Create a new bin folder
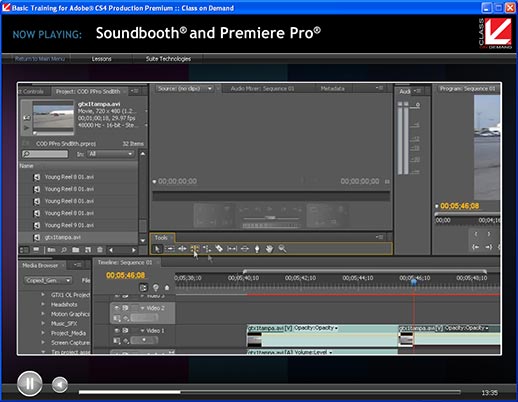Viewport: 518px width, 402px height. [x=76, y=250]
